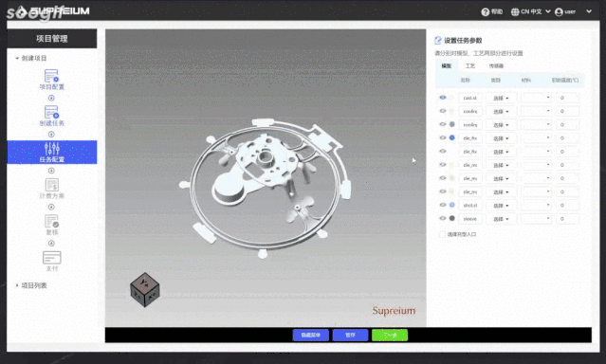Toggle visibility eye for cast.st
Screen dimensions: 606x364
[x=443, y=98]
